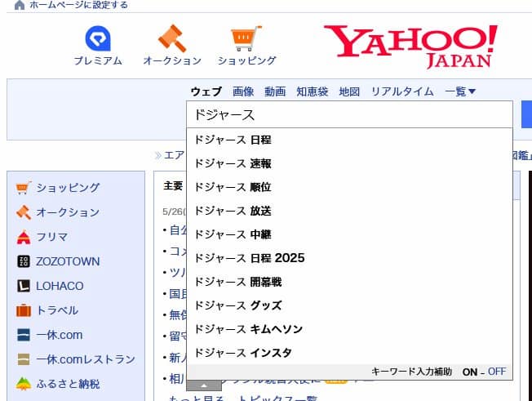Screen dimensions: 532x401
Task: Choose suggestion ドジャース 順位
Action: (349, 187)
